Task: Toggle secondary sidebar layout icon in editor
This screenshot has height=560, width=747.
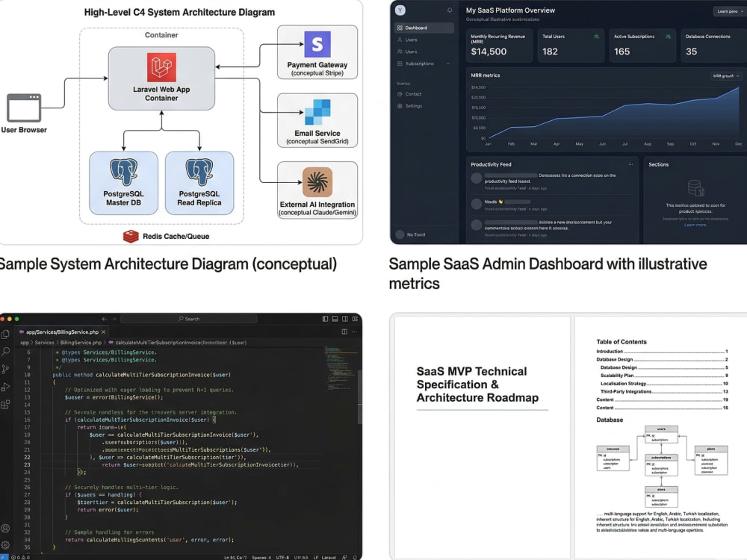Action: pyautogui.click(x=345, y=319)
